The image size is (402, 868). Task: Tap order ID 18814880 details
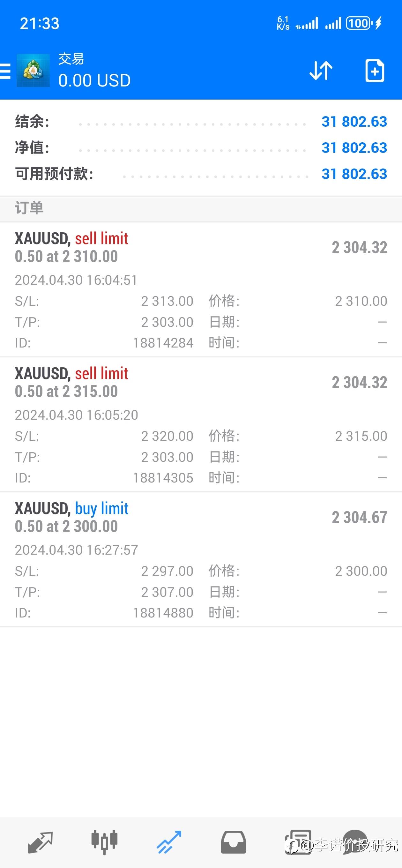[163, 613]
